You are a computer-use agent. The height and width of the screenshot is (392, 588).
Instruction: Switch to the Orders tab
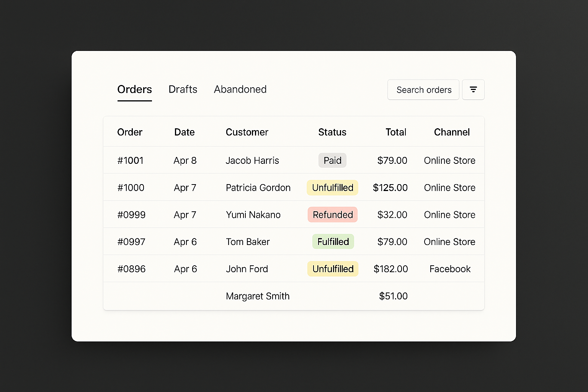tap(134, 90)
